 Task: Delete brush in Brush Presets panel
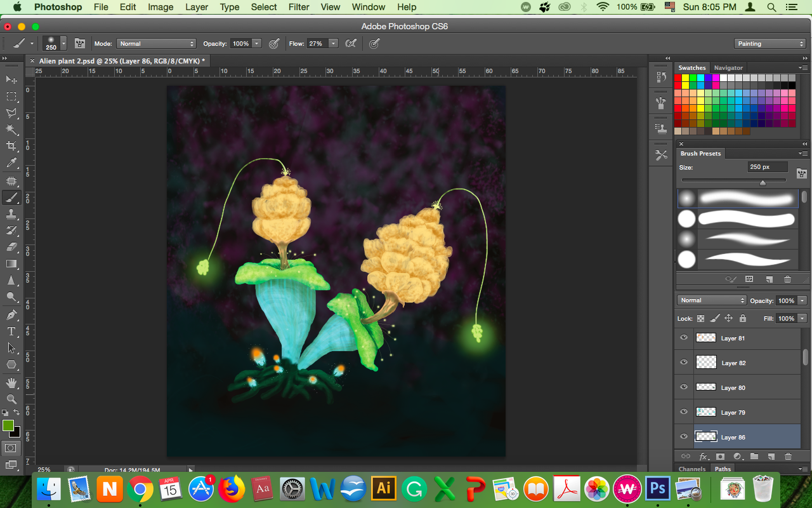(x=787, y=279)
